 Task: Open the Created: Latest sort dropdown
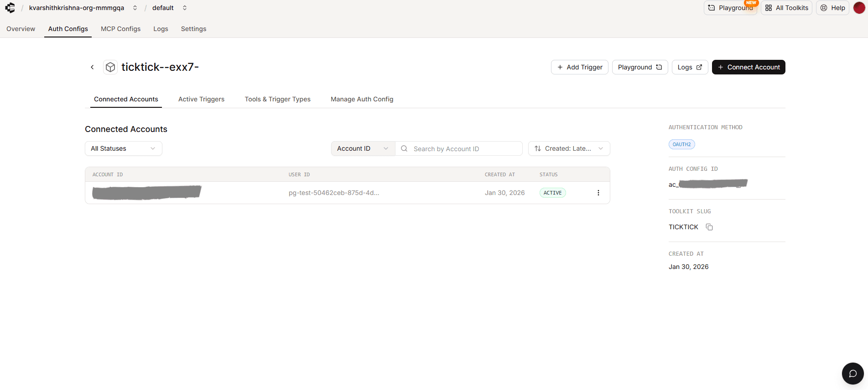pyautogui.click(x=569, y=148)
